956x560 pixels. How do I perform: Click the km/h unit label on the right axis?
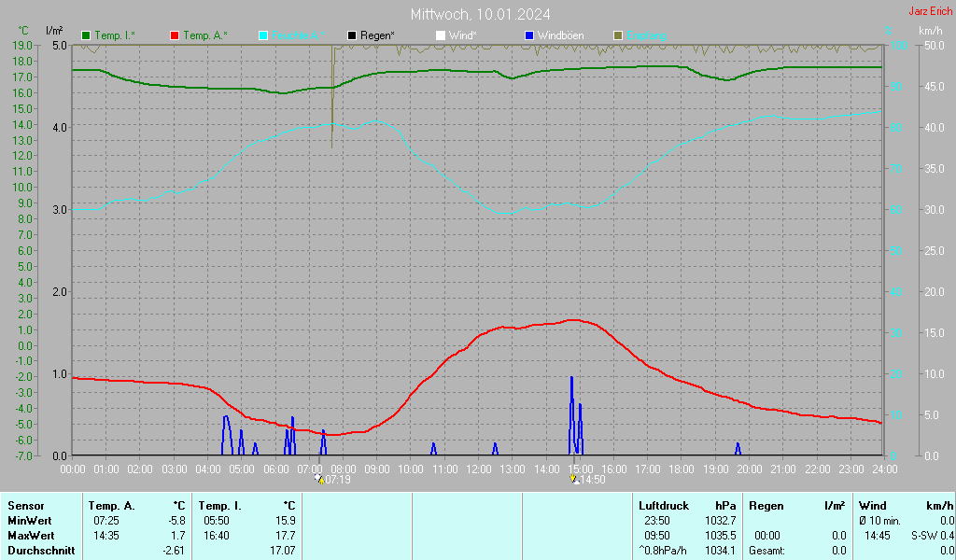click(930, 31)
